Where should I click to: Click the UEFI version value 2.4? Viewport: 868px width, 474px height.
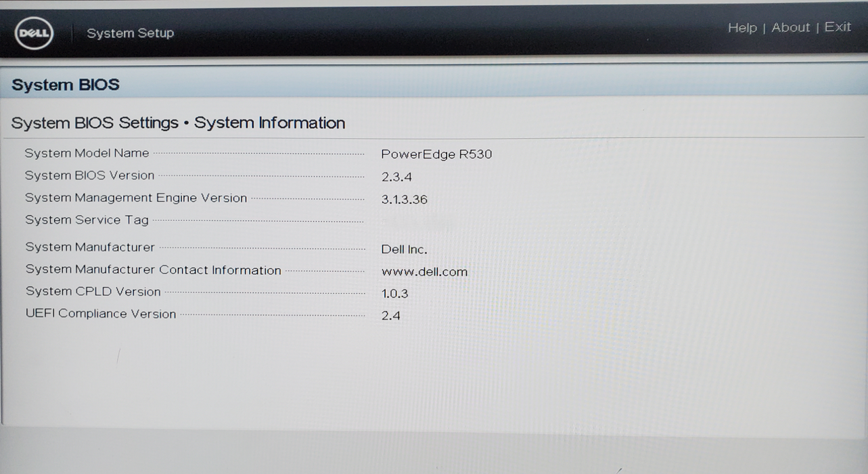391,316
